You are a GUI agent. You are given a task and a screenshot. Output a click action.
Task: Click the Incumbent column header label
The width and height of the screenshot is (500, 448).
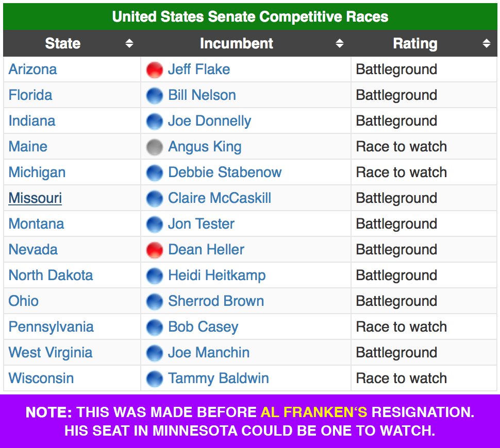point(236,43)
